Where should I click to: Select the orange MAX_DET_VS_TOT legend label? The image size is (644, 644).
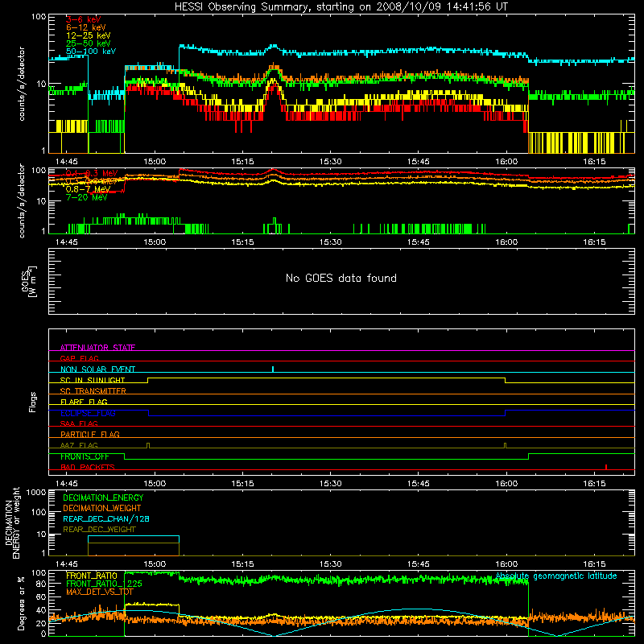pyautogui.click(x=100, y=592)
